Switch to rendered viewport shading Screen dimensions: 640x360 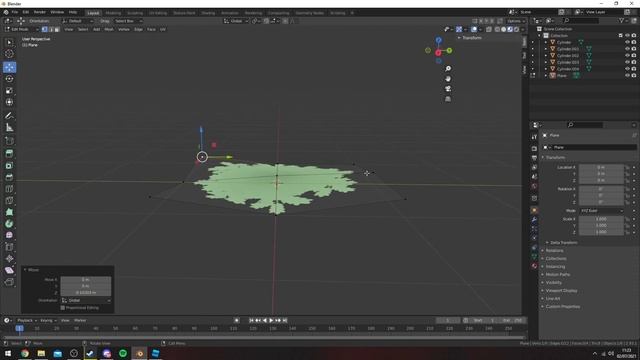[516, 29]
